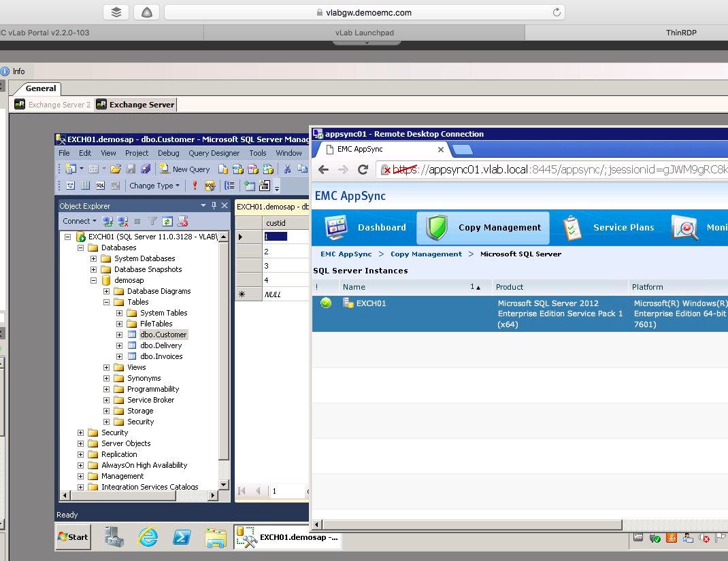Select the dbo.Invoices table
Image resolution: width=728 pixels, height=561 pixels.
click(161, 356)
